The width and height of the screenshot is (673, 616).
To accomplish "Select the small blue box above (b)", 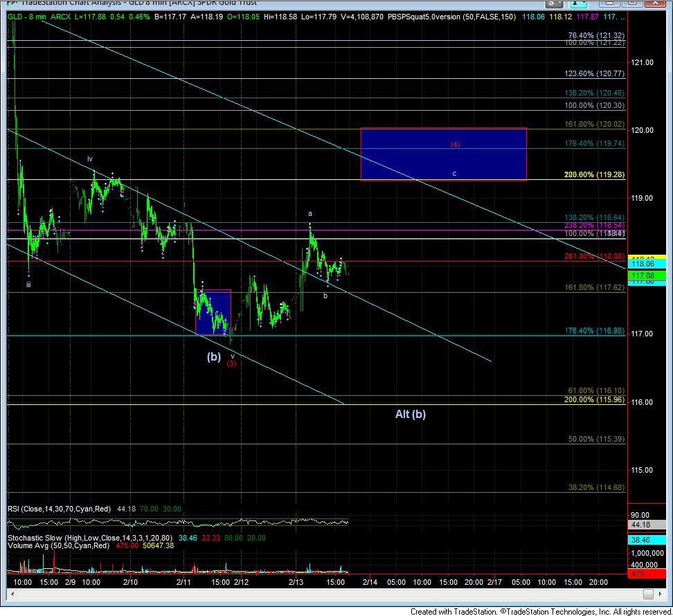I will click(x=213, y=312).
